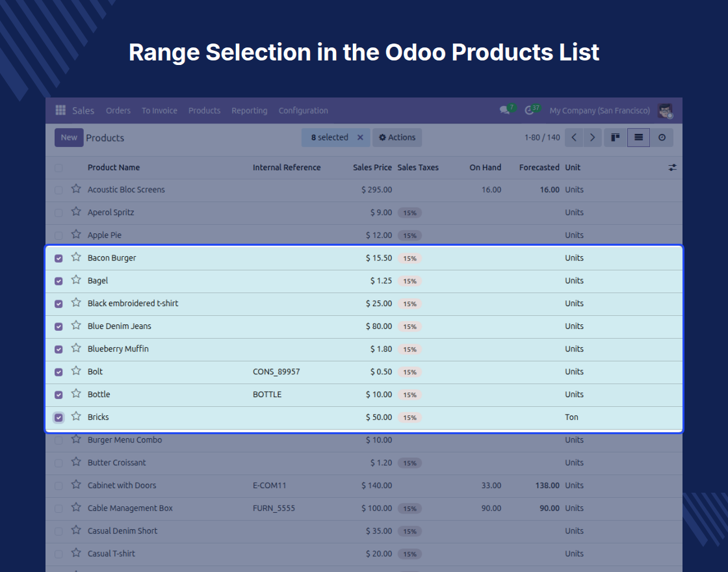Screen dimensions: 728x572
Task: Open My Company (San Francisco) switcher
Action: (600, 110)
